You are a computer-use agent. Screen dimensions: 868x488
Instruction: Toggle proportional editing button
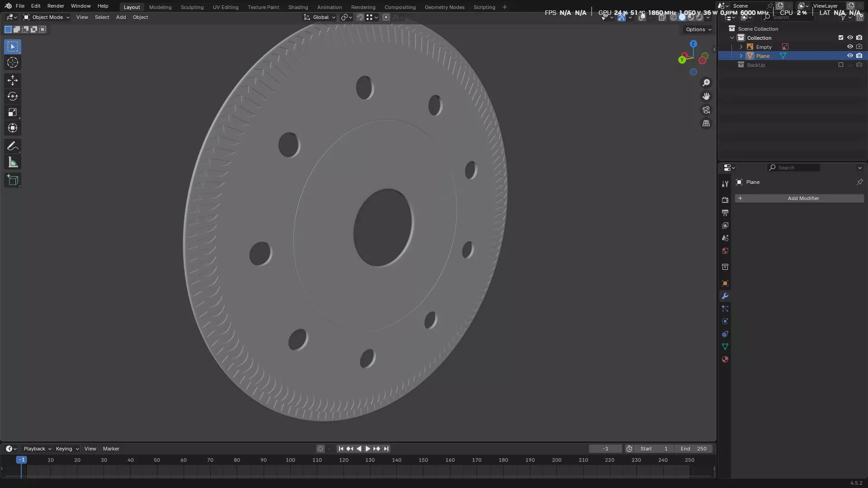coord(386,17)
